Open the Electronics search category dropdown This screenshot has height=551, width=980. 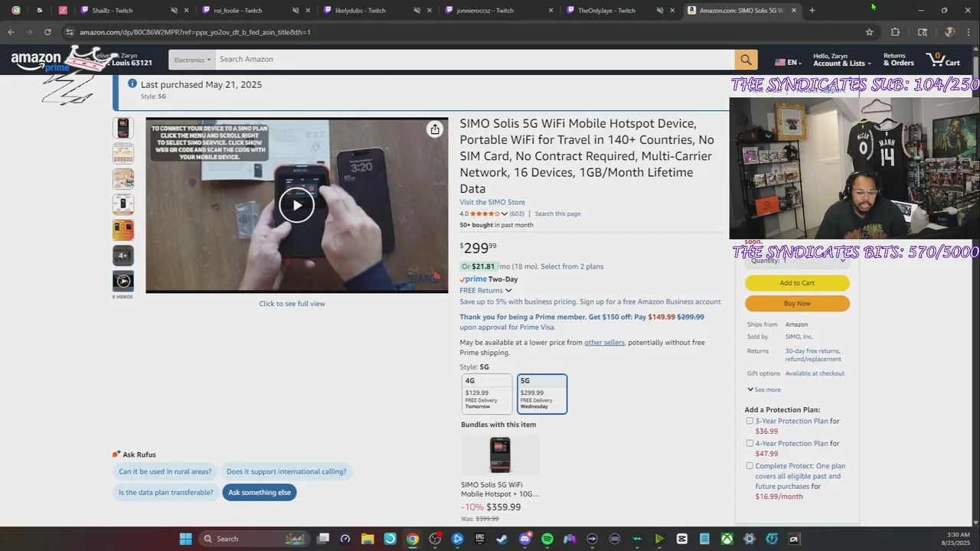pos(191,60)
